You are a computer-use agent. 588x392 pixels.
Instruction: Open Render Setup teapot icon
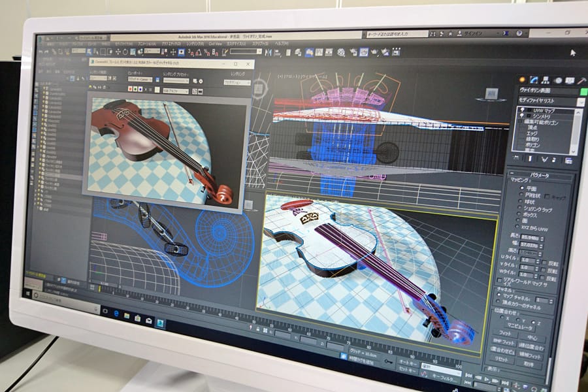tap(353, 52)
